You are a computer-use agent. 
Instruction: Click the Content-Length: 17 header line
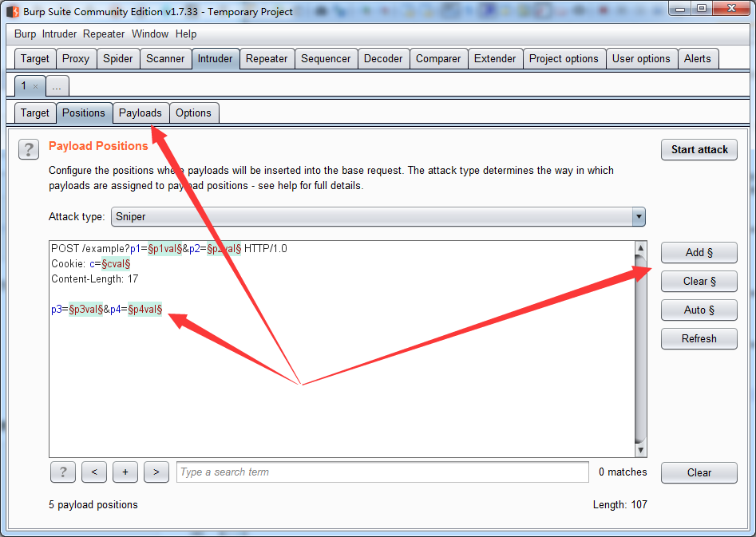click(94, 279)
